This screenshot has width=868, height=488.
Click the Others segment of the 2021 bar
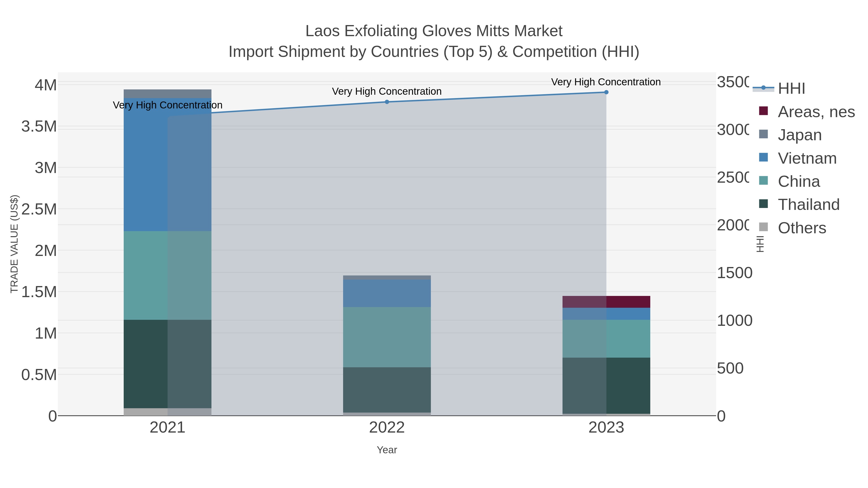tap(168, 412)
